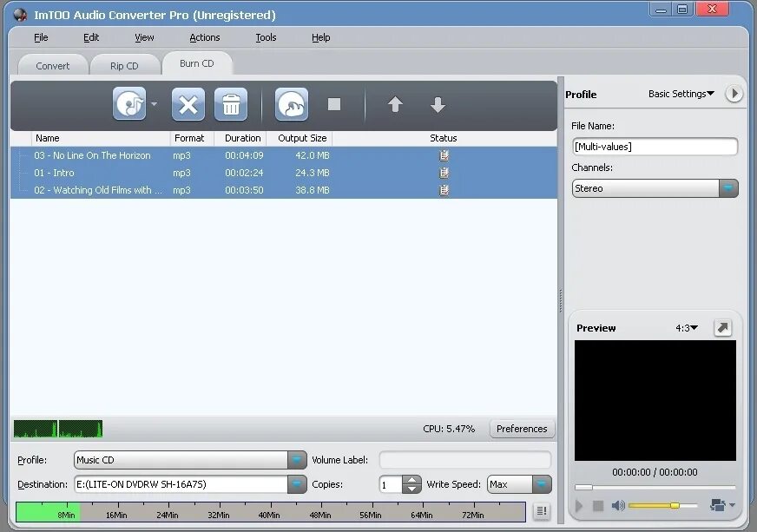Image resolution: width=757 pixels, height=532 pixels.
Task: Click the 42.0 MB output size cell
Action: [313, 155]
